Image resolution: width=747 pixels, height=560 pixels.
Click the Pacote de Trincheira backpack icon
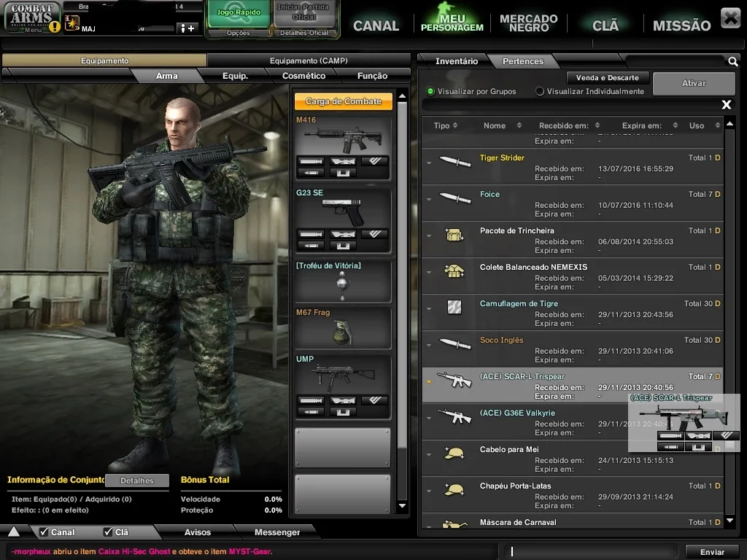point(454,234)
